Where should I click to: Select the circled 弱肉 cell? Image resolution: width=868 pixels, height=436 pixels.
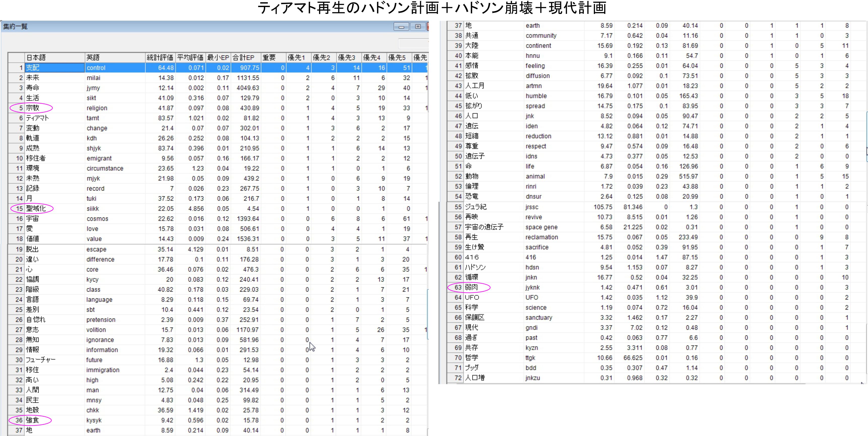(x=471, y=287)
